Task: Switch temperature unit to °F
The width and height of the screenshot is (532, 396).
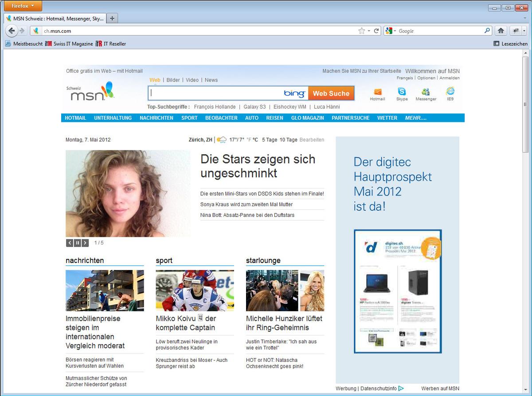Action: pos(249,140)
